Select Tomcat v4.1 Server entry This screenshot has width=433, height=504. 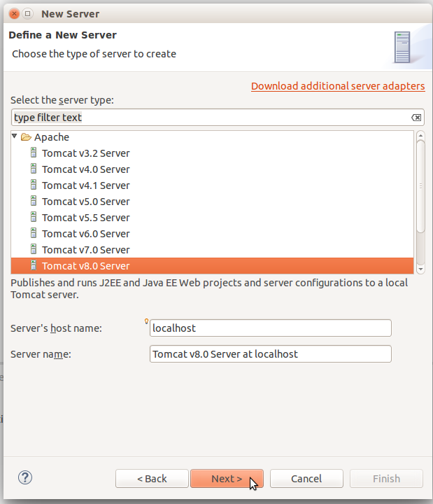(213, 185)
